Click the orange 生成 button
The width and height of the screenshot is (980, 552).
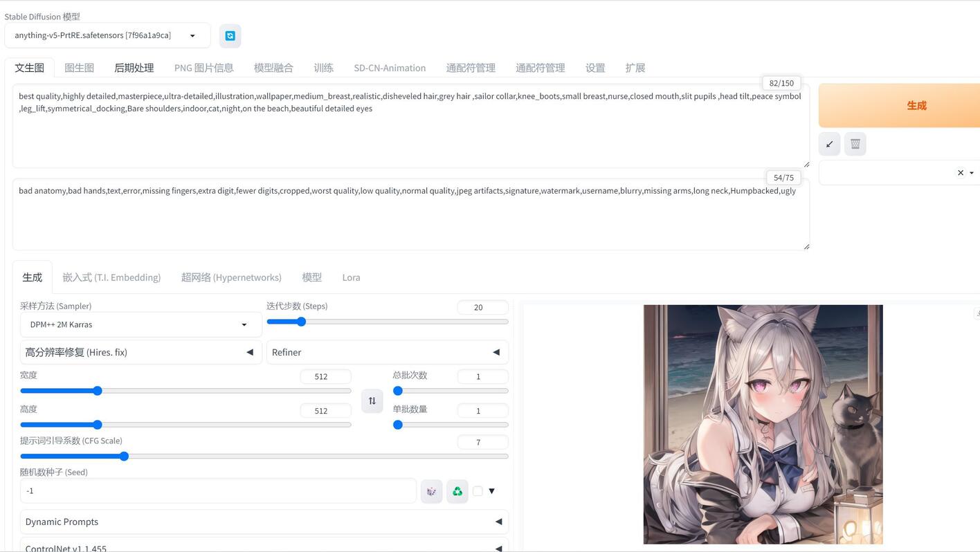tap(900, 105)
